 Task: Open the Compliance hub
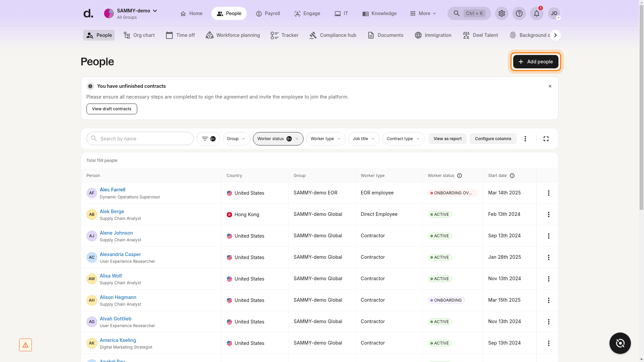coord(332,35)
